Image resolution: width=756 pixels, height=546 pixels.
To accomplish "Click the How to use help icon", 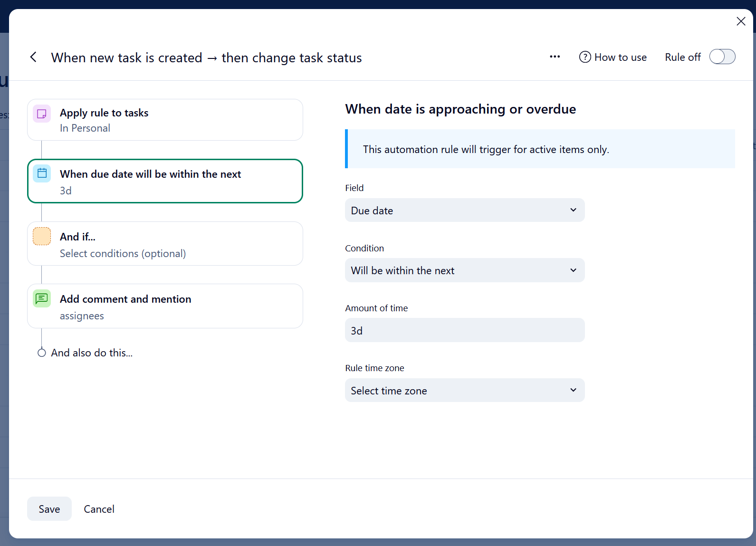I will pos(585,57).
